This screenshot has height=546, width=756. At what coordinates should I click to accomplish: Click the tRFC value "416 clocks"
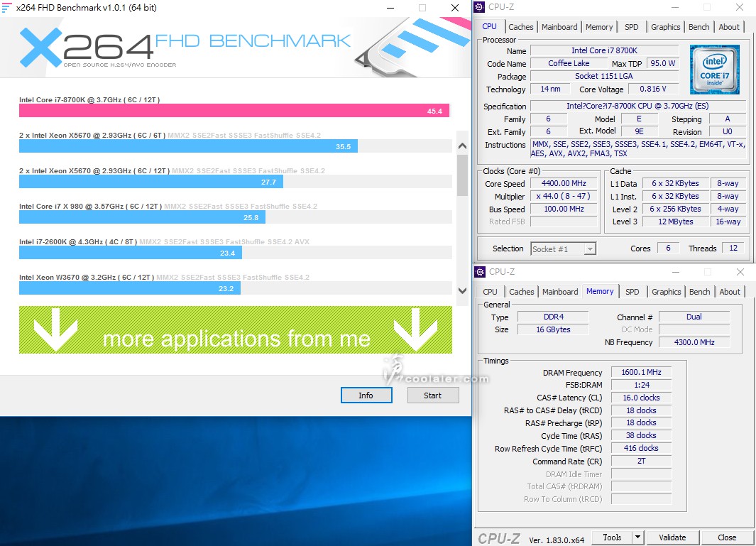click(641, 448)
